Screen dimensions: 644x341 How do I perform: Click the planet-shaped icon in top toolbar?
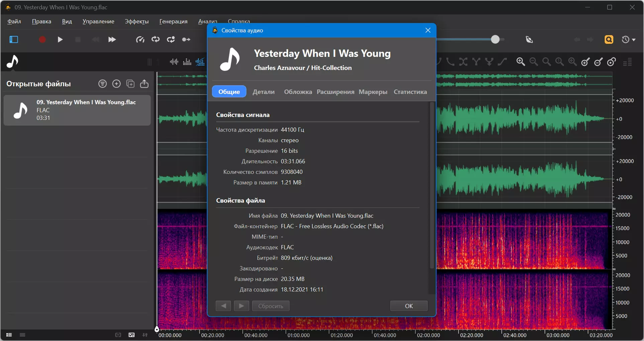tap(529, 39)
